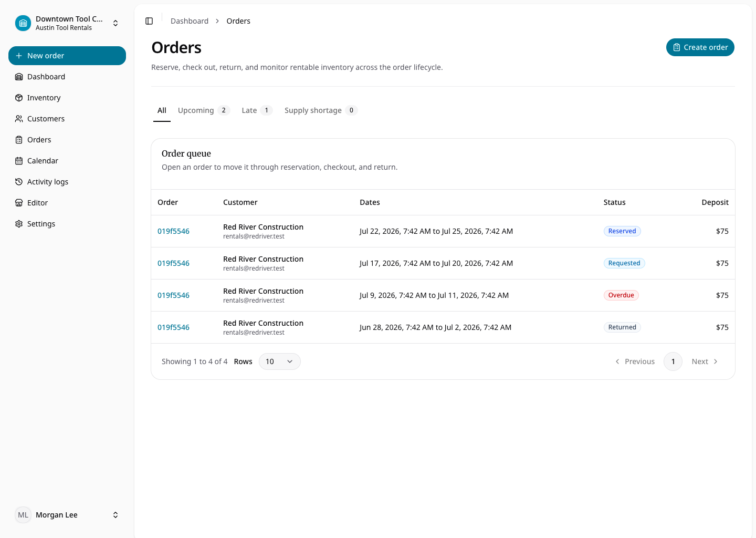Click the Showing 1 to 4 of 4 text
The height and width of the screenshot is (538, 756).
click(x=195, y=361)
